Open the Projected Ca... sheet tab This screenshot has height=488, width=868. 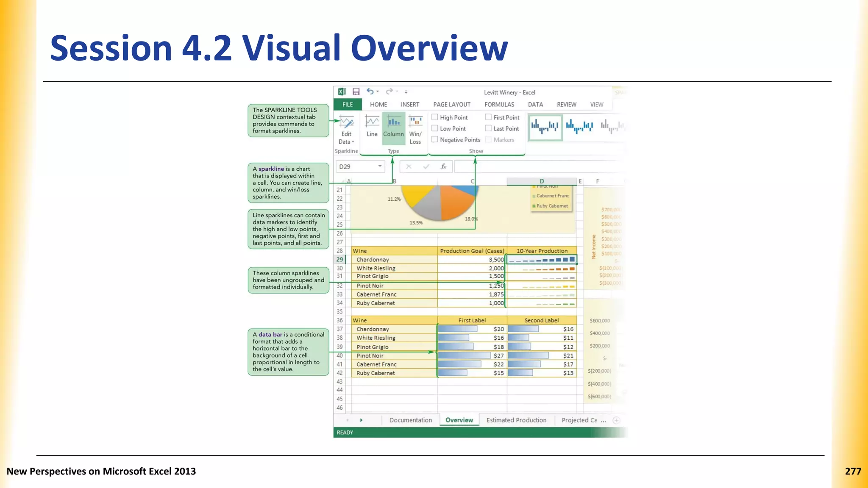(579, 420)
